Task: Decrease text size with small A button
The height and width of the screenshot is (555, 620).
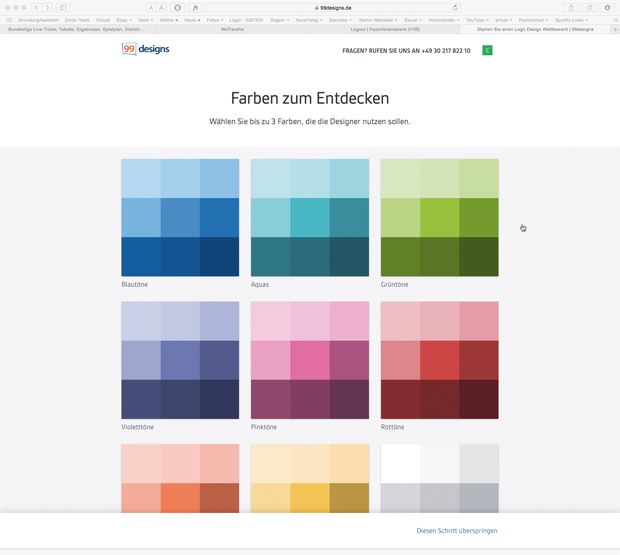Action: 151,8
